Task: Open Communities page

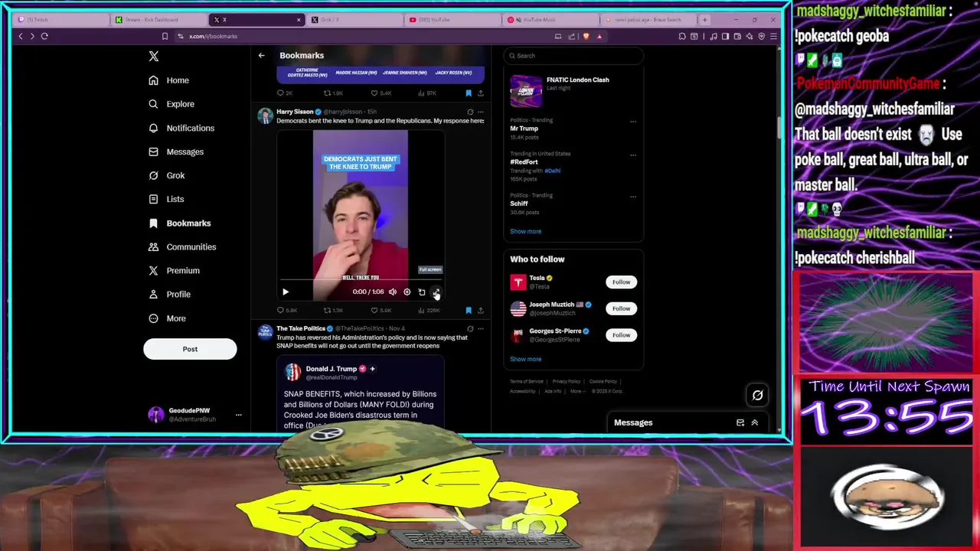Action: point(182,246)
